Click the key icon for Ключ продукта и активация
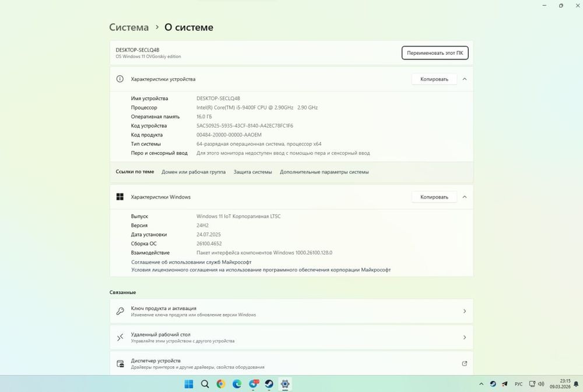The height and width of the screenshot is (392, 583). [x=120, y=311]
